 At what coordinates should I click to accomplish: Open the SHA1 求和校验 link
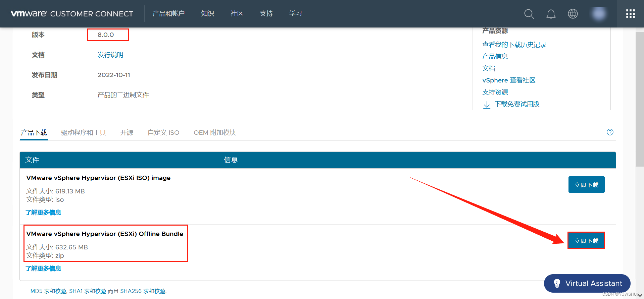(88, 291)
